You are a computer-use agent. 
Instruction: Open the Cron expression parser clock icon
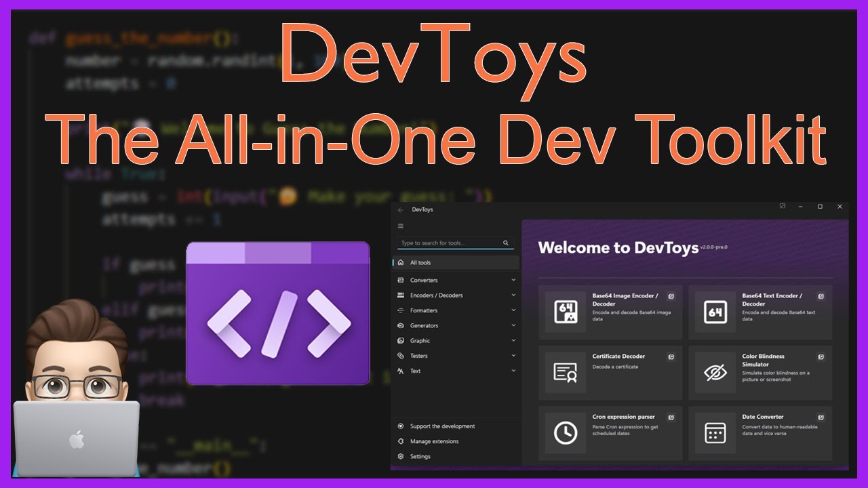[566, 433]
